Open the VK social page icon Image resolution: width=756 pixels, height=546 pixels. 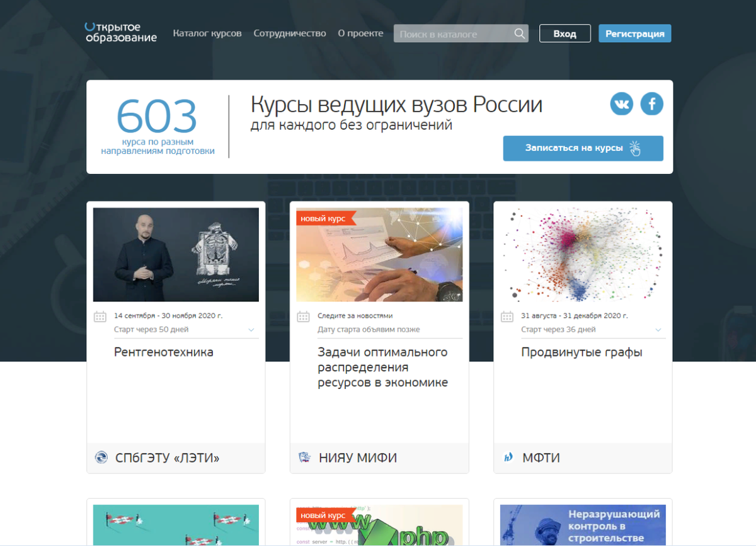click(x=621, y=104)
